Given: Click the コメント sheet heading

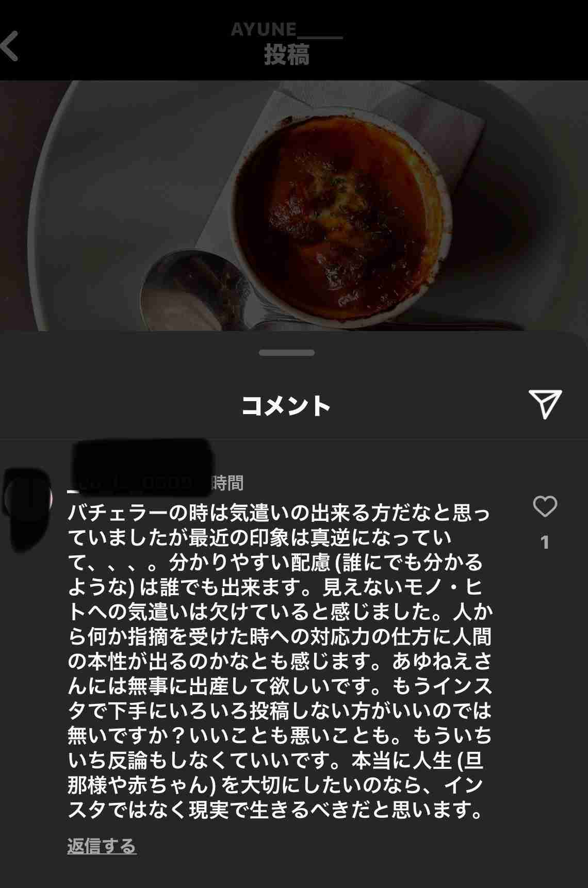Looking at the screenshot, I should click(286, 405).
